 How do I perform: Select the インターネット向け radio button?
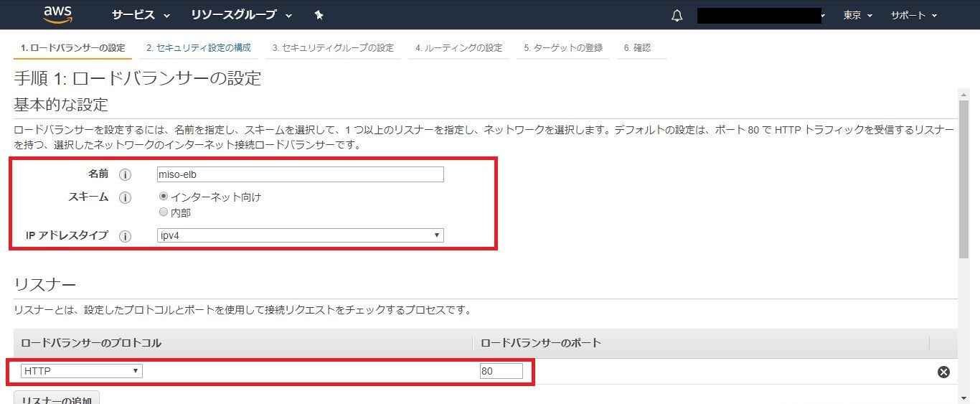pyautogui.click(x=164, y=197)
